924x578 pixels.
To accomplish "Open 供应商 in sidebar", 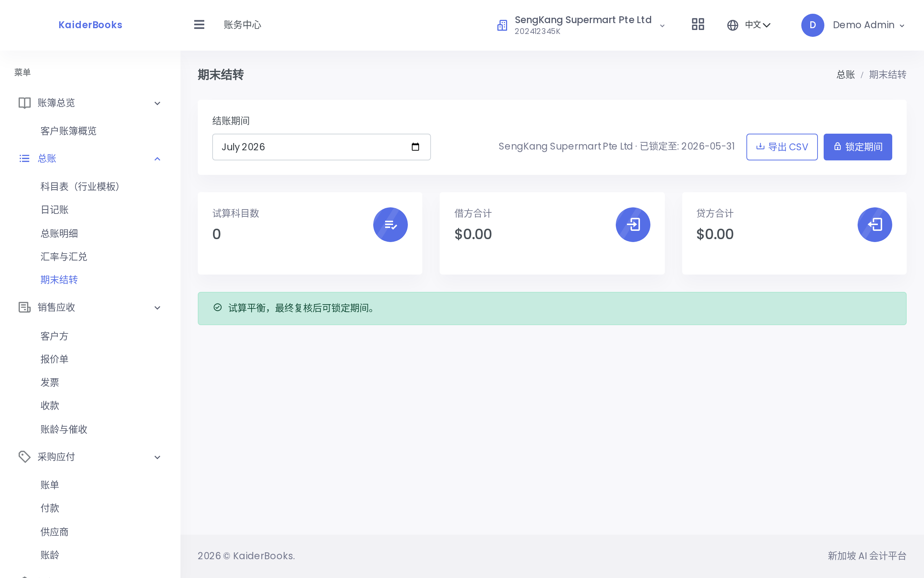I will 55,532.
